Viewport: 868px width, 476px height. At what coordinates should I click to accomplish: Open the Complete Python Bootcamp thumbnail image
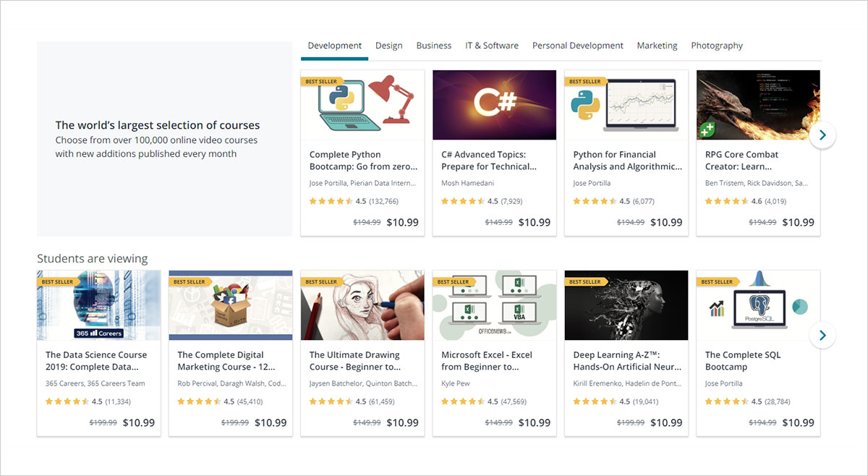362,105
